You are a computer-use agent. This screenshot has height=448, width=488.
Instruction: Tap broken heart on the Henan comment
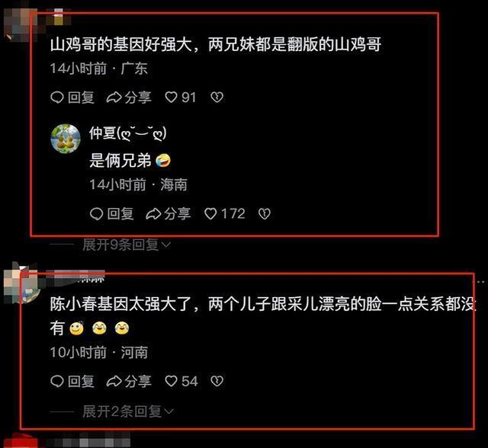coord(217,381)
